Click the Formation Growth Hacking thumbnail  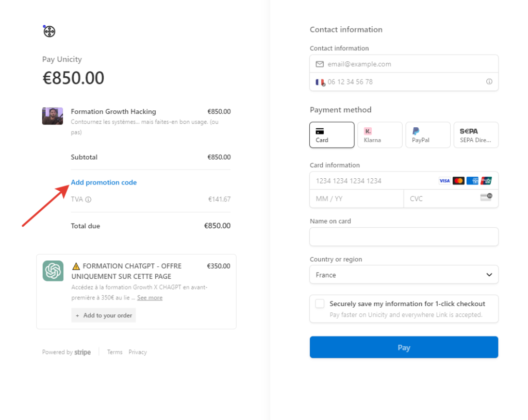[53, 116]
